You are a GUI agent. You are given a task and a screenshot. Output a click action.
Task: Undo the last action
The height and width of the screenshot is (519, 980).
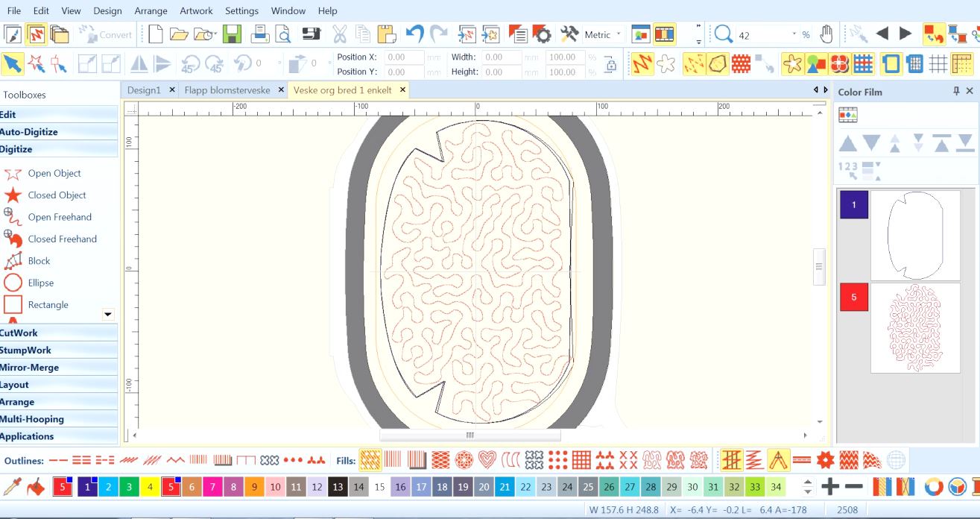click(x=415, y=34)
